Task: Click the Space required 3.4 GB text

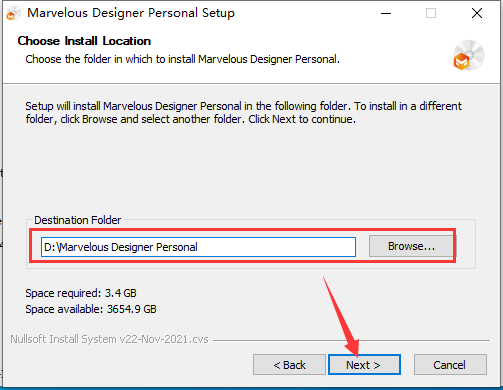Action: click(x=81, y=293)
